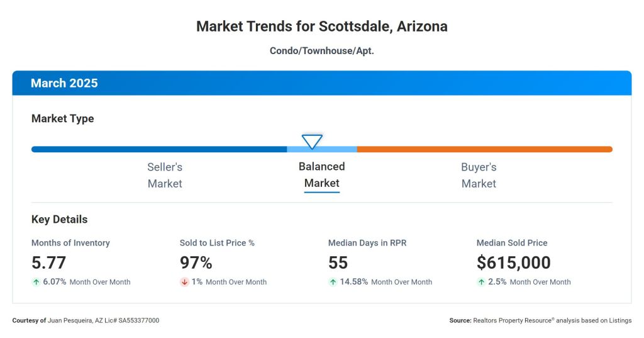Click the 55 median days value
Viewport: 644px width, 338px height.
(338, 262)
